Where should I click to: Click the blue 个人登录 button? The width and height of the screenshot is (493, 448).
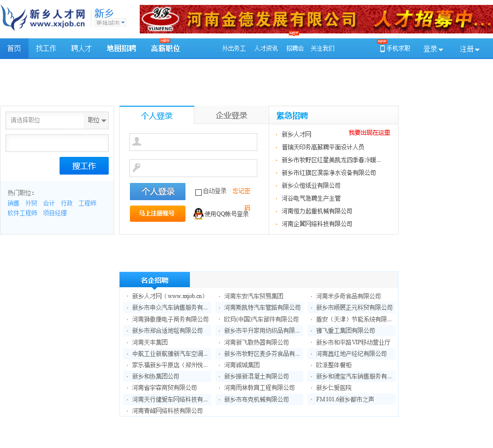tap(157, 191)
